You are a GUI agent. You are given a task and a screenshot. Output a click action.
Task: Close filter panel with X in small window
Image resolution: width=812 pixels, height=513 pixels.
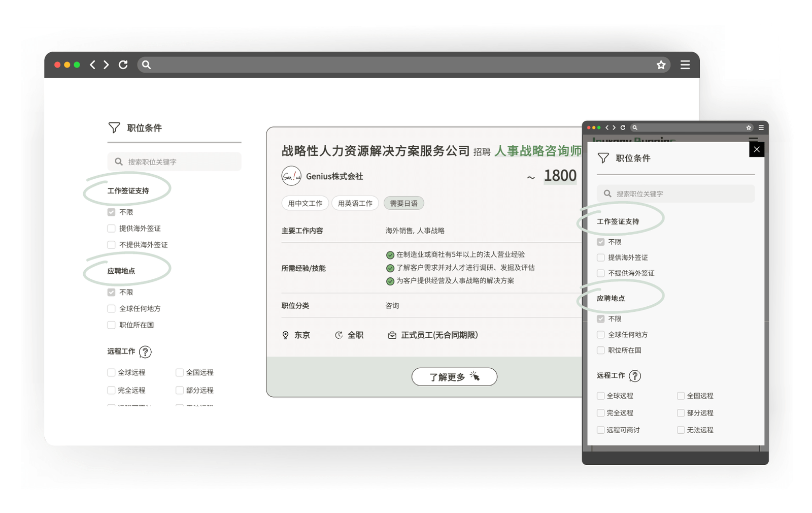(x=757, y=149)
